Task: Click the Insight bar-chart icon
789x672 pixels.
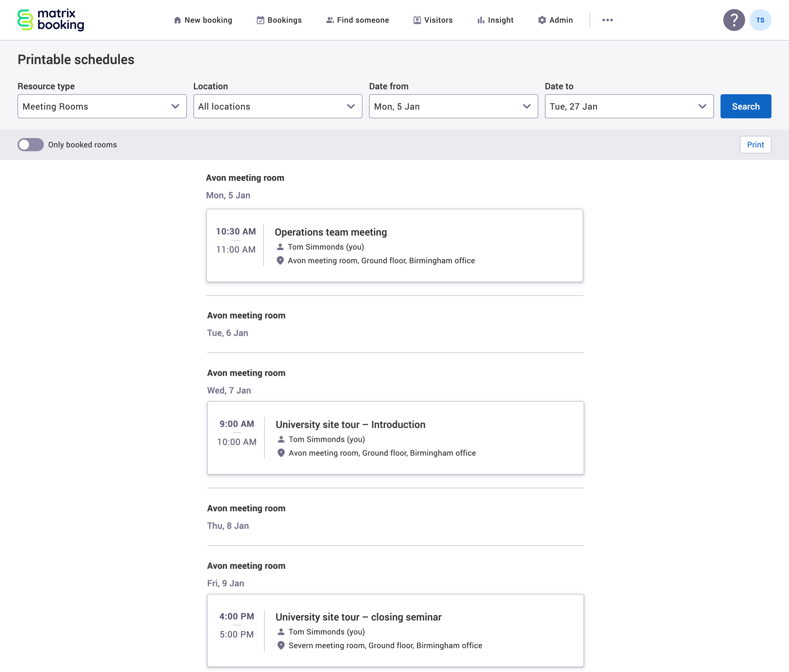Action: (x=481, y=20)
